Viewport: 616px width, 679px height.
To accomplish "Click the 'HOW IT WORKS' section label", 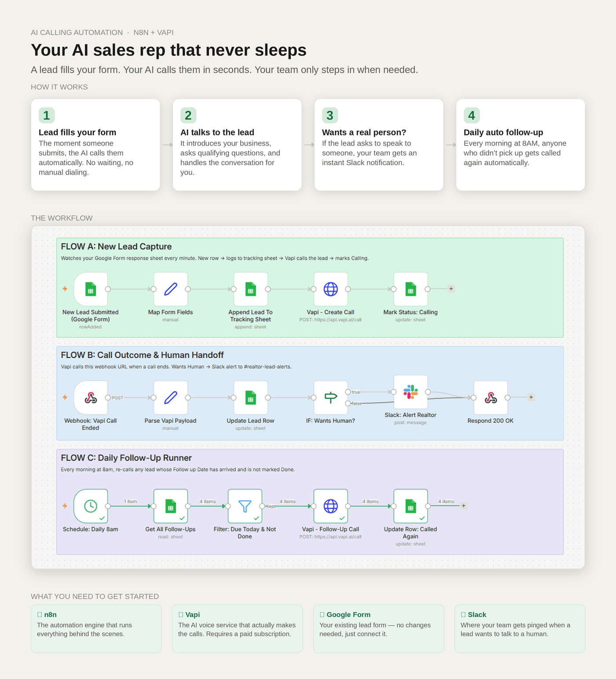I will click(x=59, y=87).
